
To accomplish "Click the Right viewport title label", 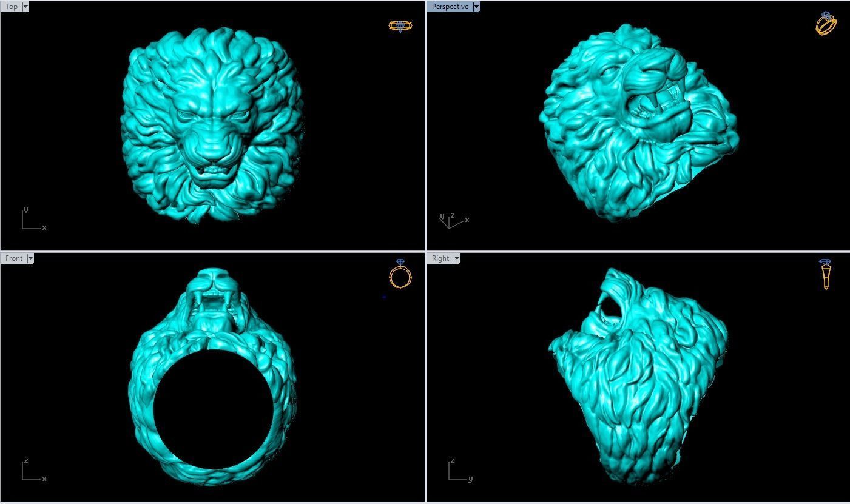I will coord(440,258).
